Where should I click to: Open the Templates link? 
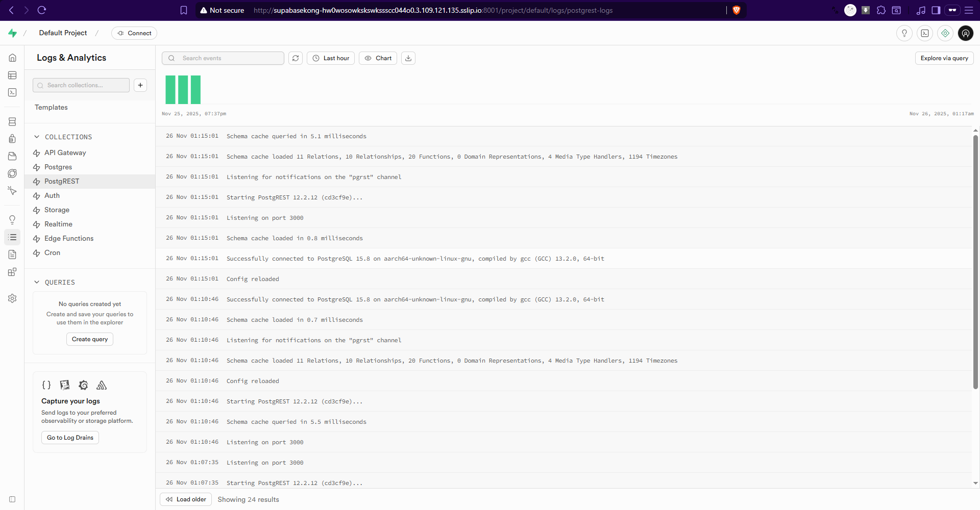tap(51, 108)
